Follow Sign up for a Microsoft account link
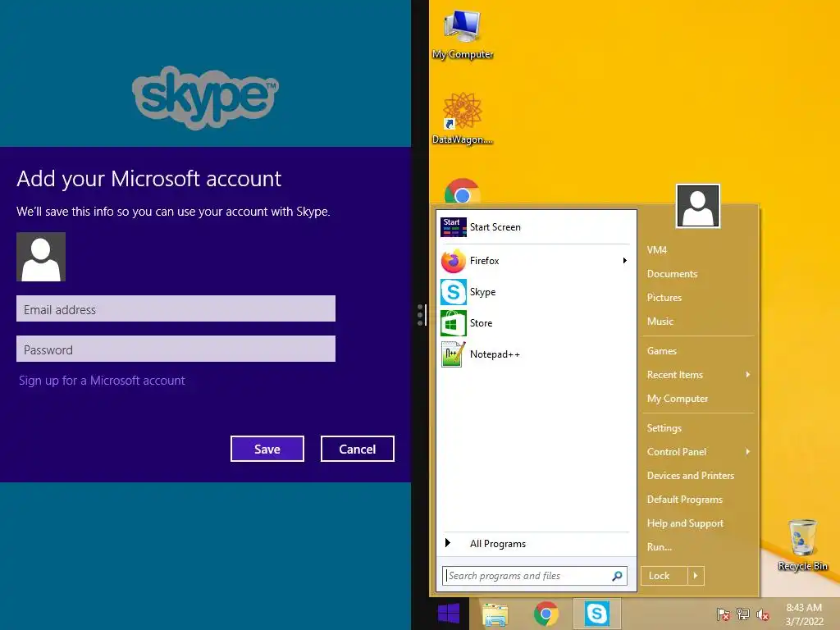Screen dimensions: 840x630 (x=102, y=381)
